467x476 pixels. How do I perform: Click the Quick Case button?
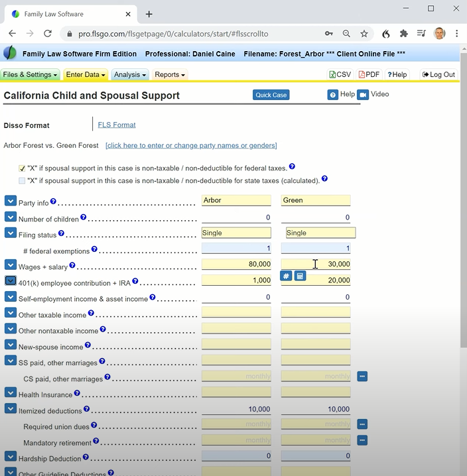271,95
